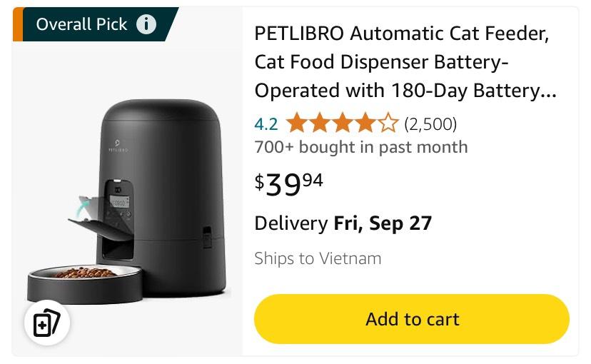This screenshot has width=591, height=364.
Task: Open the PETLIBRO Automatic Cat Feeder title
Action: (404, 63)
